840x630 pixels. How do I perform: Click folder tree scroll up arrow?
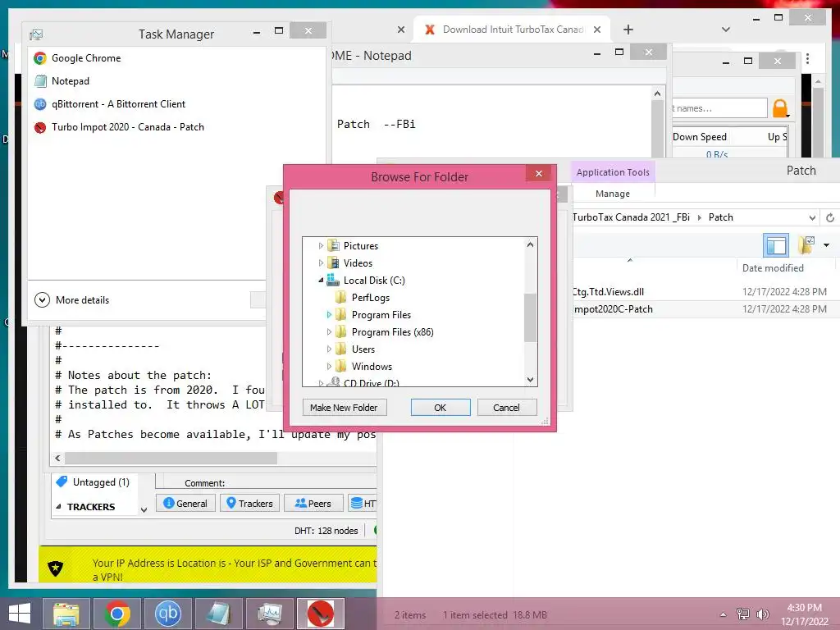coord(530,244)
